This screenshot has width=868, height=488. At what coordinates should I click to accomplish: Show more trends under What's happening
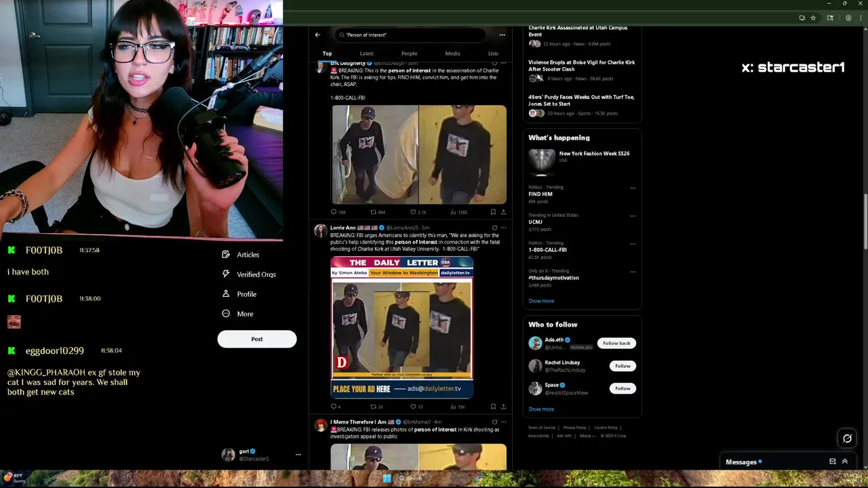click(541, 301)
